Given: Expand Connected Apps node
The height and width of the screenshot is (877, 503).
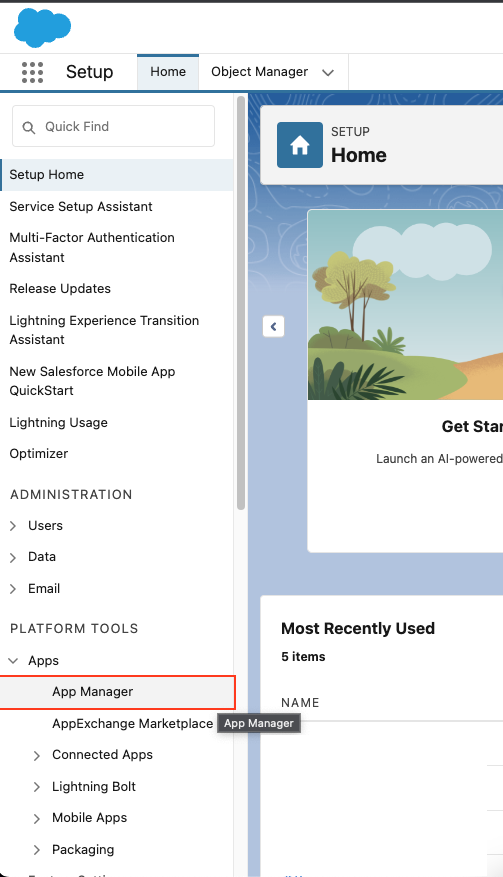Looking at the screenshot, I should pos(37,756).
